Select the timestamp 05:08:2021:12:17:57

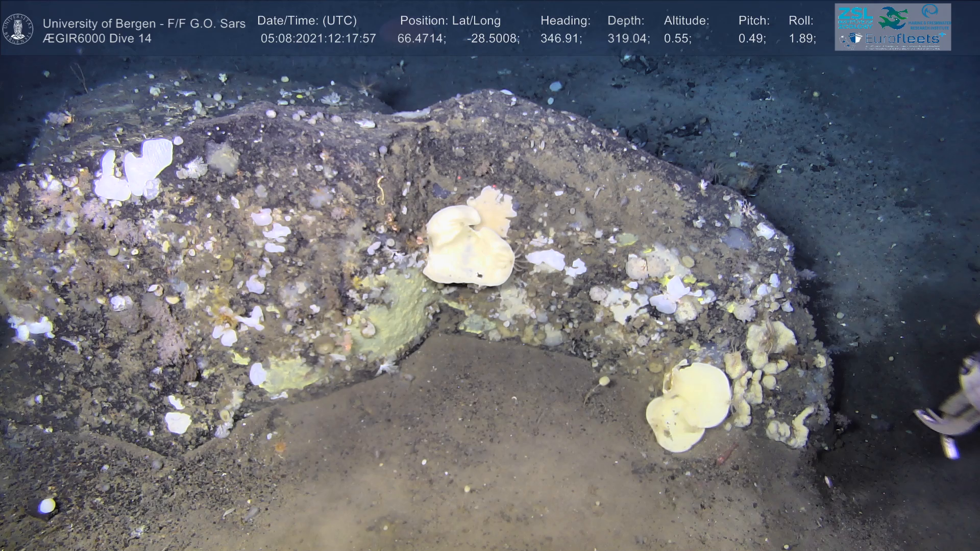tap(318, 38)
